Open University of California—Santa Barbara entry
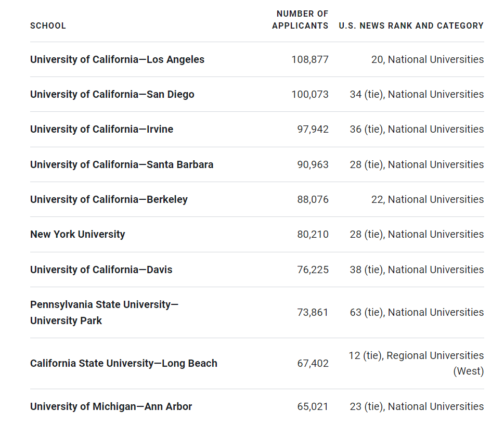 pos(121,164)
